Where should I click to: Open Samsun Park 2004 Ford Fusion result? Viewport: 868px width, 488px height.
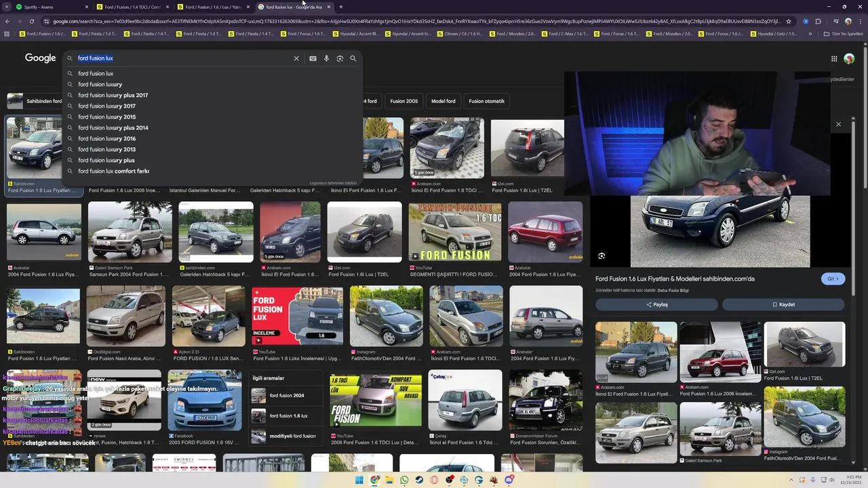(x=130, y=232)
